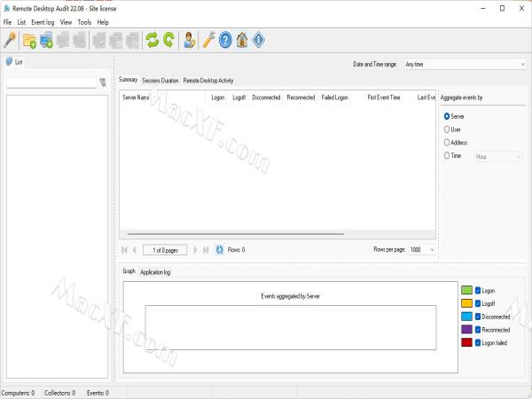Image resolution: width=532 pixels, height=399 pixels.
Task: Sort by Server Name column header
Action: pyautogui.click(x=163, y=98)
